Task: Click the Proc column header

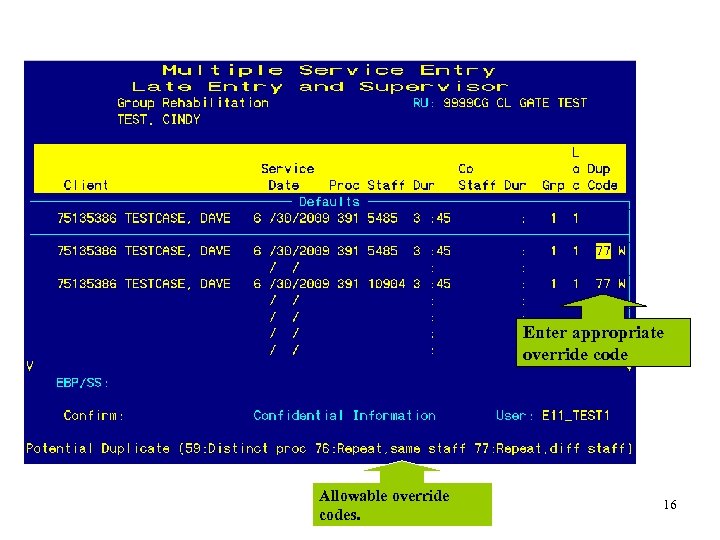Action: coord(344,185)
